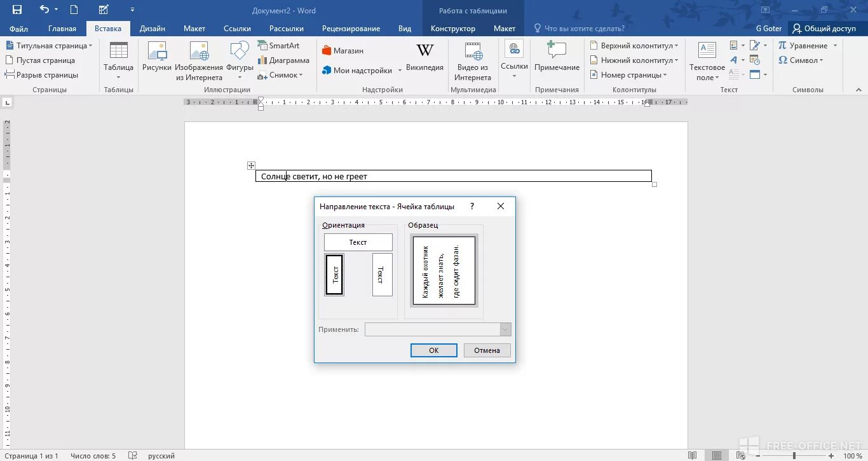Image resolution: width=868 pixels, height=461 pixels.
Task: Confirm dialog with OK button
Action: pyautogui.click(x=434, y=350)
